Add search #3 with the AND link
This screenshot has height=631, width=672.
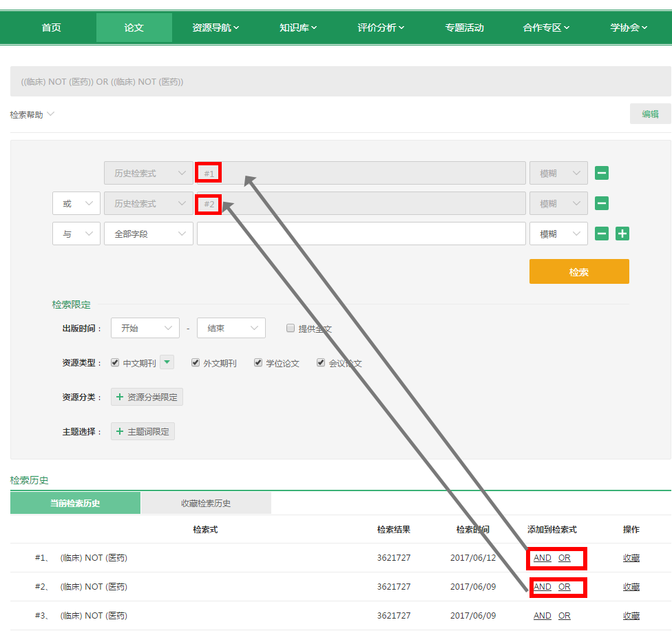[542, 616]
